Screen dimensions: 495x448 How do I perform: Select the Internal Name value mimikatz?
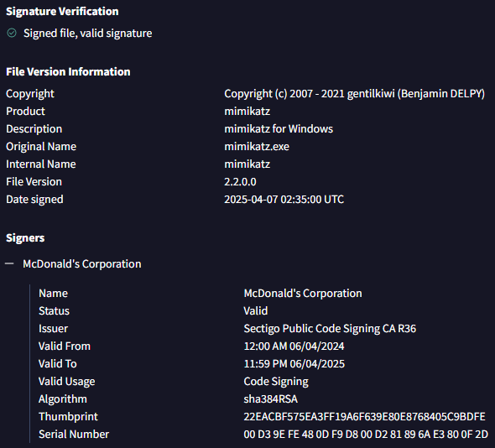pyautogui.click(x=247, y=164)
